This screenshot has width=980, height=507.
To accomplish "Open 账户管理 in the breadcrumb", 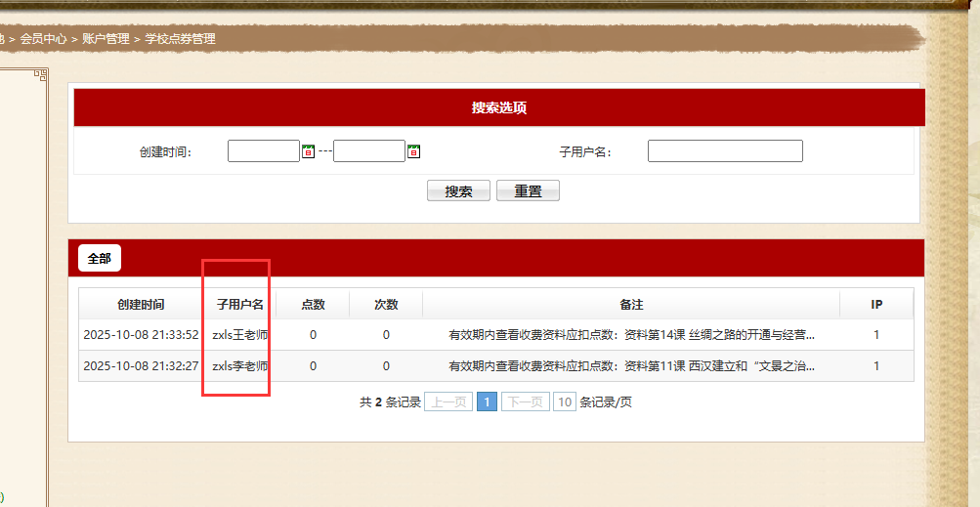I will tap(106, 39).
